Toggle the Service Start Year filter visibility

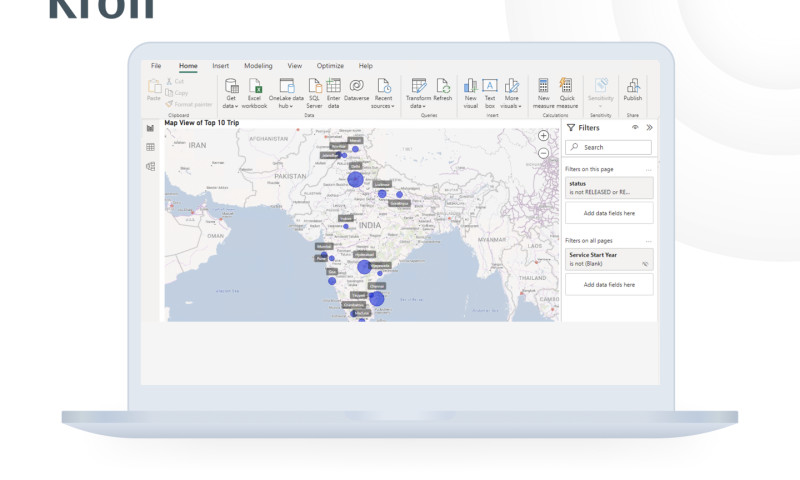(x=645, y=264)
